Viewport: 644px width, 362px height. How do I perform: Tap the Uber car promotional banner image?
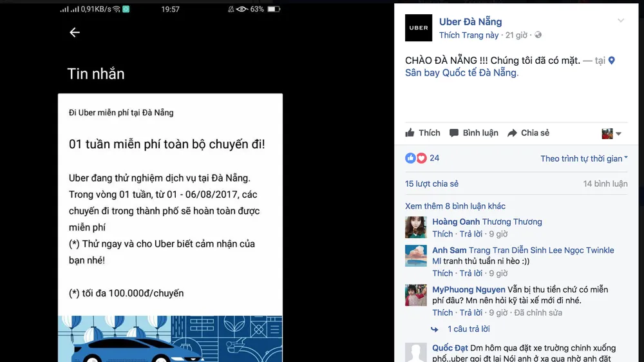tap(170, 339)
